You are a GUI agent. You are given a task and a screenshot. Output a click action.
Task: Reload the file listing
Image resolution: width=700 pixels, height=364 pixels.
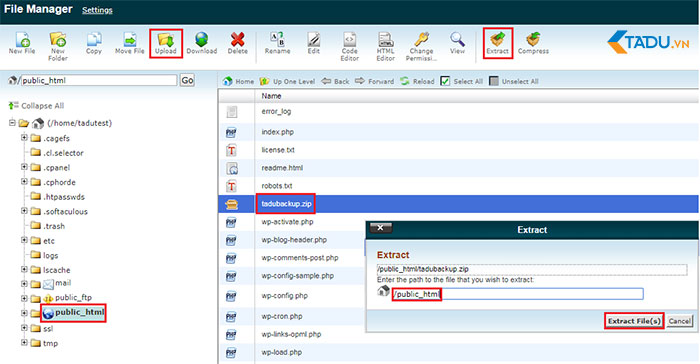point(417,81)
